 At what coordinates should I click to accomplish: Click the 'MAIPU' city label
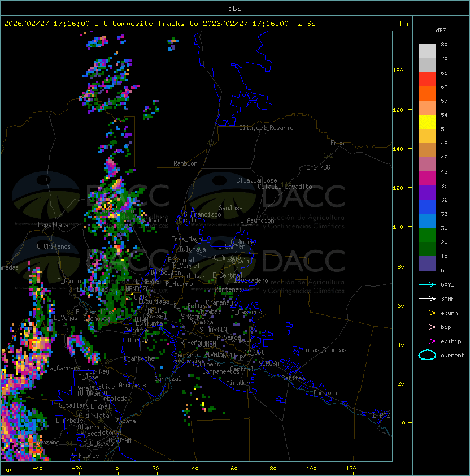pyautogui.click(x=156, y=310)
